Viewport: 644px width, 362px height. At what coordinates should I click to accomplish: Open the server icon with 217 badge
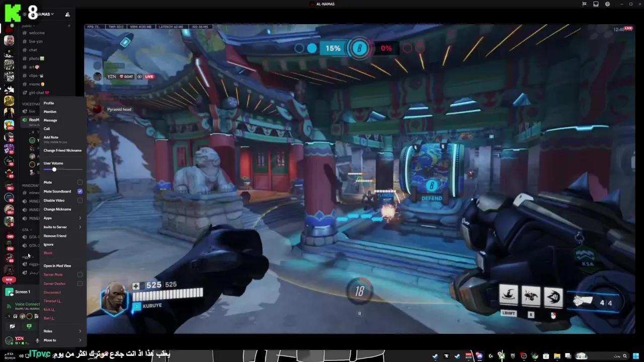(x=9, y=125)
